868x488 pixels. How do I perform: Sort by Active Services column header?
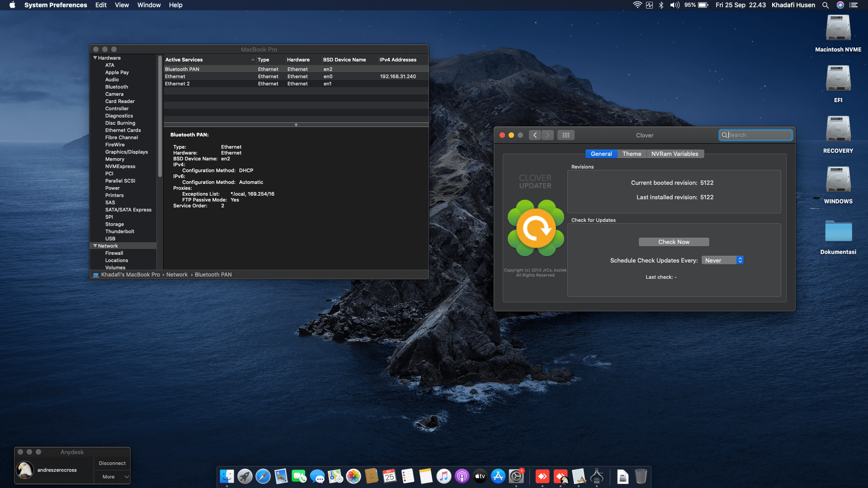[209, 60]
